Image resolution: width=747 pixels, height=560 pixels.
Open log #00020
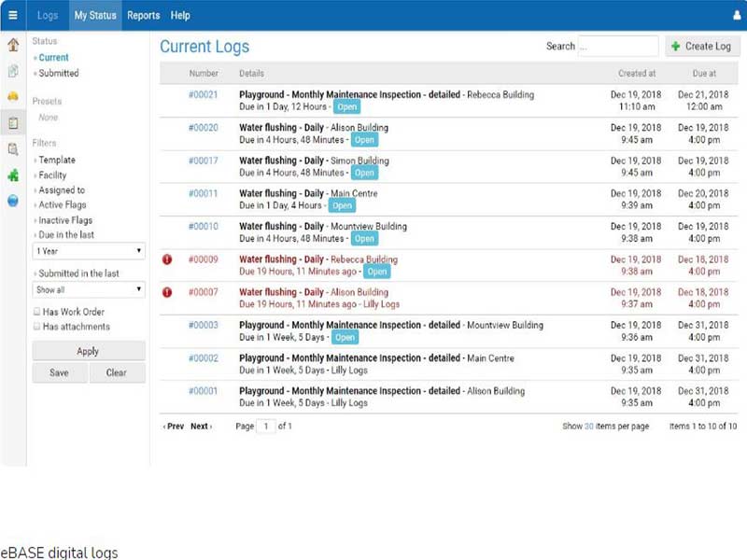click(203, 128)
